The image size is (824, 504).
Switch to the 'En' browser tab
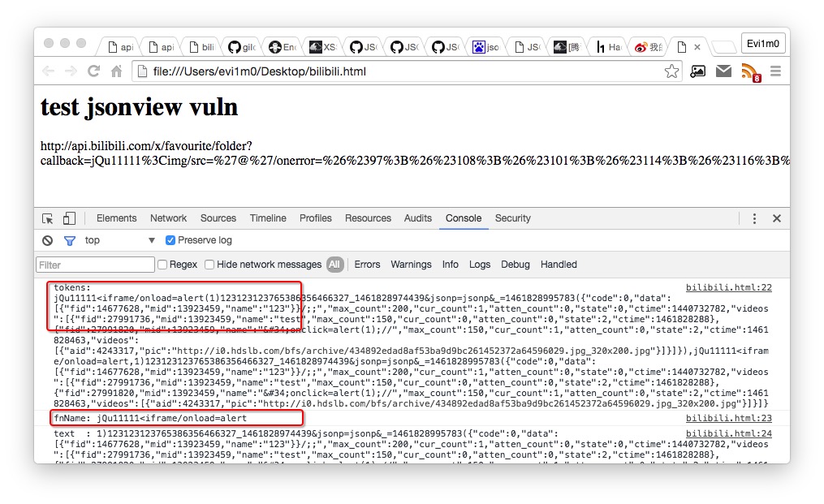(283, 47)
